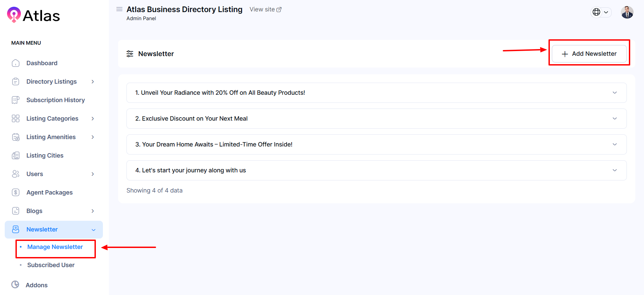The width and height of the screenshot is (644, 295).
Task: Open the View site link
Action: click(x=265, y=9)
